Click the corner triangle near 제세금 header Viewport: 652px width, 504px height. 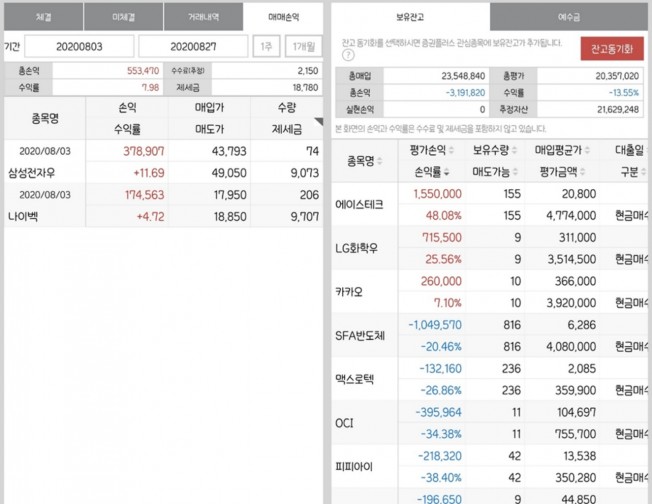pos(319,121)
